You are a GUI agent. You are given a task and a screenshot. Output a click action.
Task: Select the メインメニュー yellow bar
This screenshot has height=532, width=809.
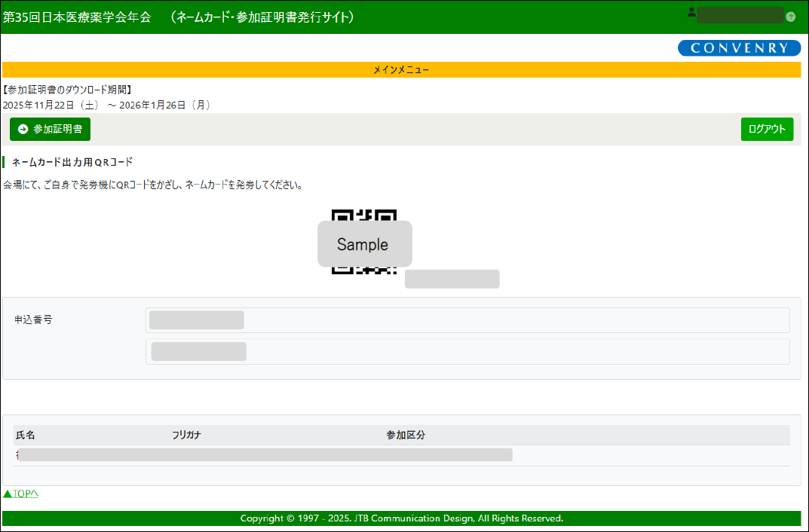[401, 70]
